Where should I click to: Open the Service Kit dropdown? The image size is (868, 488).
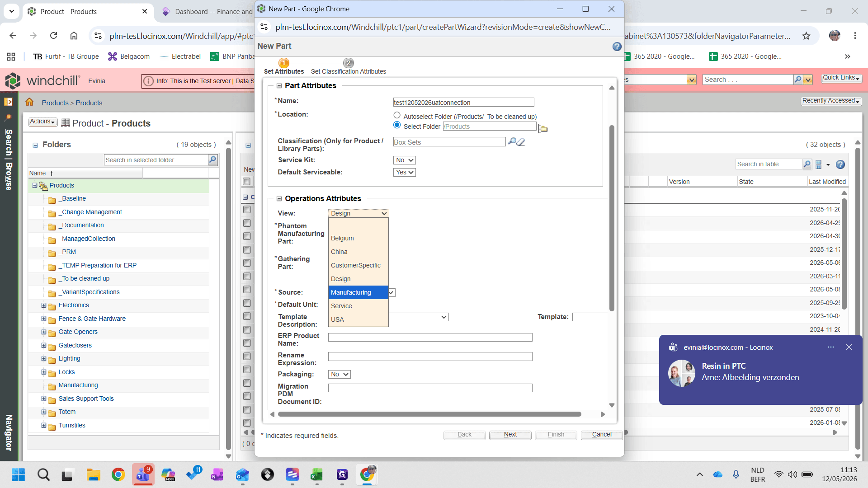coord(404,160)
